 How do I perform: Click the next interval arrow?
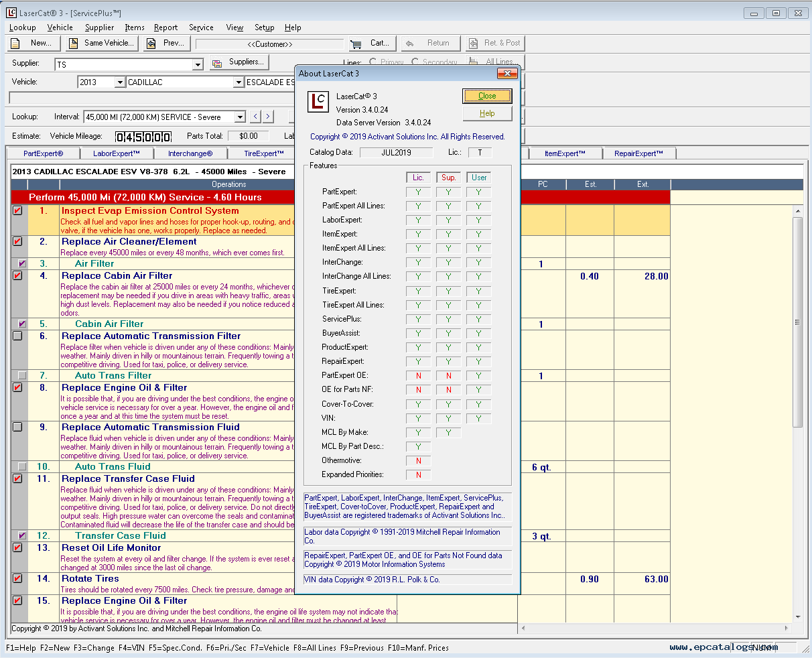(268, 117)
